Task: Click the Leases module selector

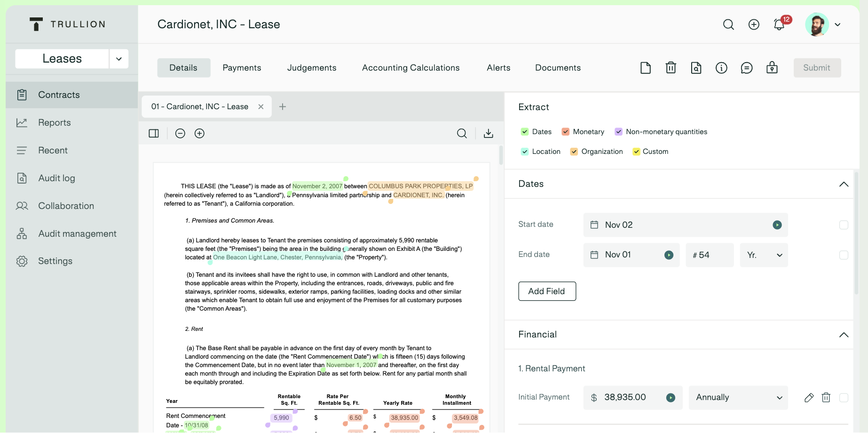Action: click(62, 59)
